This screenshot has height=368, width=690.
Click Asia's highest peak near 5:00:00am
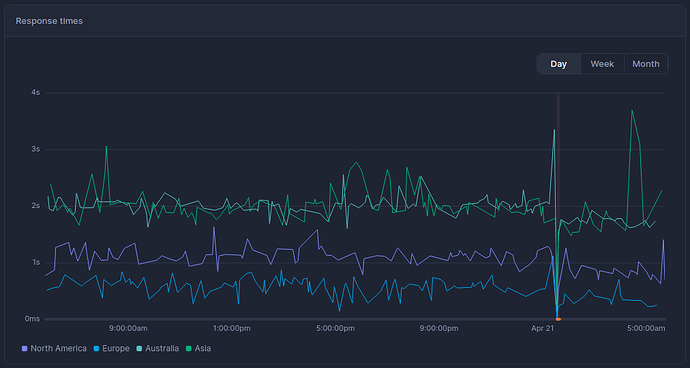click(x=632, y=110)
